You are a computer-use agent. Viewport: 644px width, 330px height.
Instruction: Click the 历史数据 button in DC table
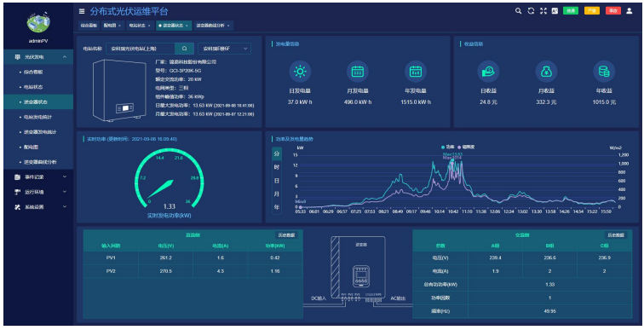pos(286,235)
